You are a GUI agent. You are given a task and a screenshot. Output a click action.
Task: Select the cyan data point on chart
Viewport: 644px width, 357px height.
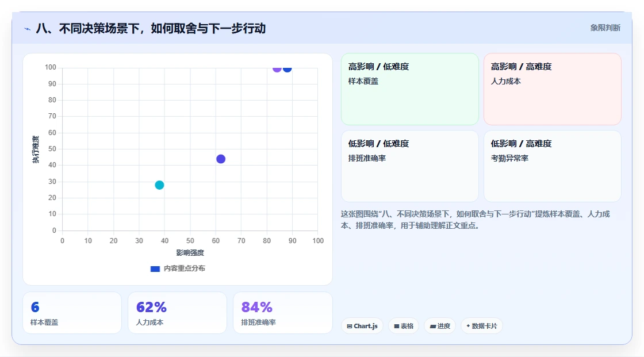pyautogui.click(x=159, y=185)
